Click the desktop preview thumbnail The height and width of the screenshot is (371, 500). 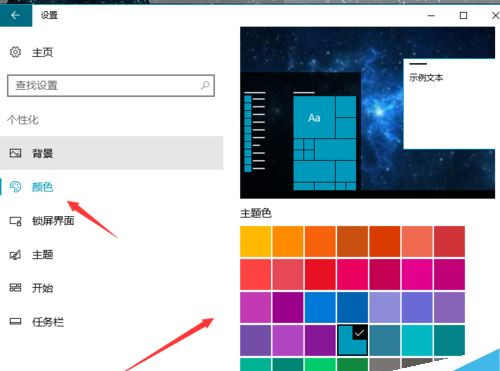click(367, 113)
